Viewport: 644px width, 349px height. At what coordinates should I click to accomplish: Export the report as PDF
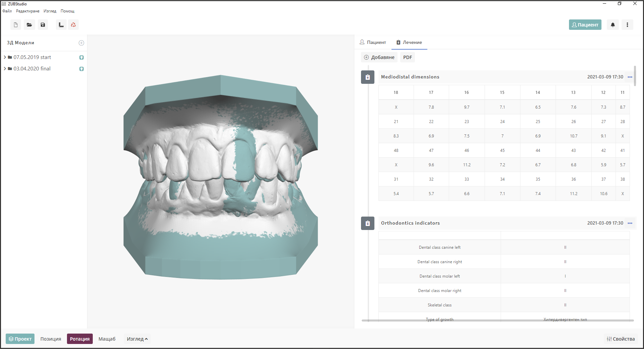407,57
